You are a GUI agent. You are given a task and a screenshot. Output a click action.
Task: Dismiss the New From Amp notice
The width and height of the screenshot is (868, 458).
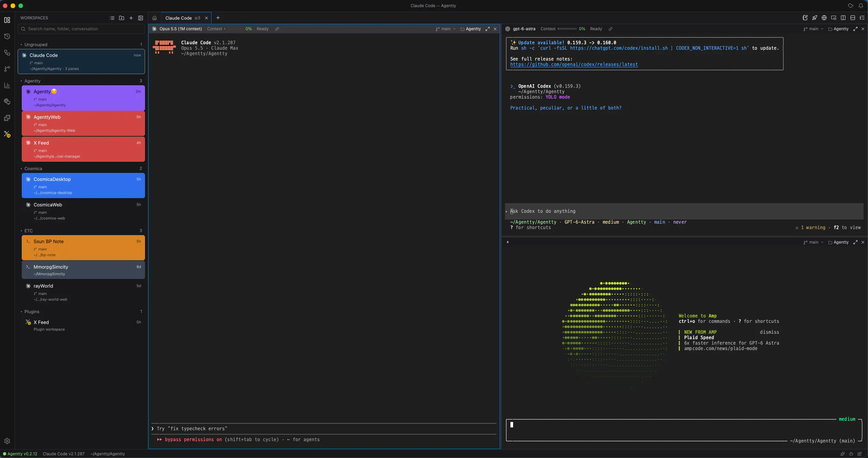pyautogui.click(x=769, y=332)
